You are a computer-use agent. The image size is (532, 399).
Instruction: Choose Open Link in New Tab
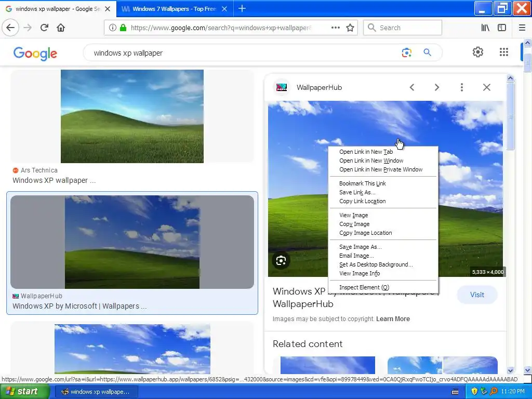click(383, 152)
